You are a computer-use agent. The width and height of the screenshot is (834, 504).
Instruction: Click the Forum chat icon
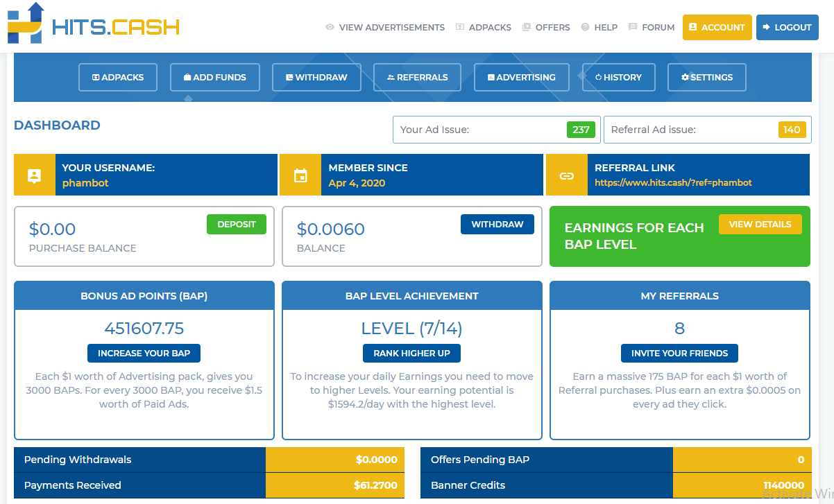(633, 28)
